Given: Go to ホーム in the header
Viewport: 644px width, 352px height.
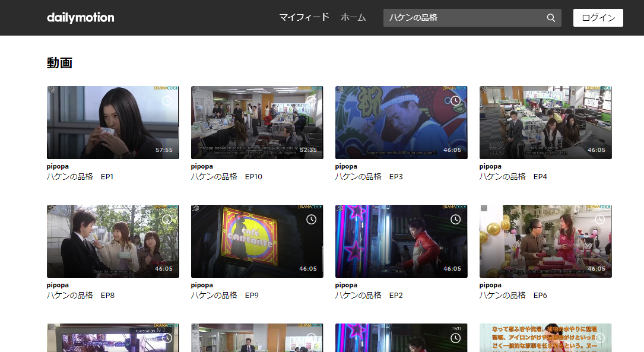Looking at the screenshot, I should pos(353,17).
